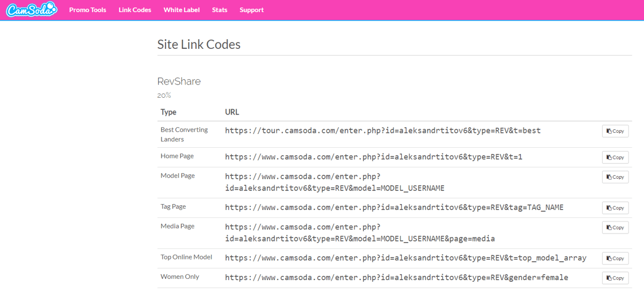
Task: Click the Women Only type label
Action: [180, 277]
